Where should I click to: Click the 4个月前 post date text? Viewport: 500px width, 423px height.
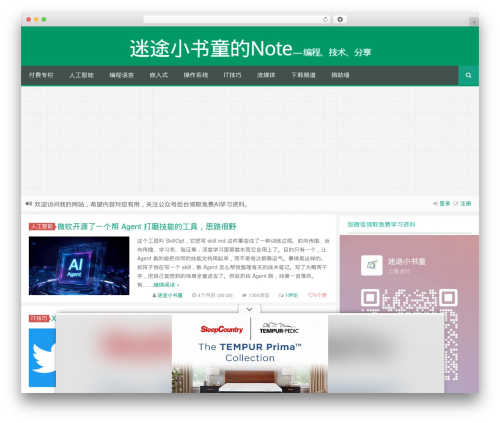click(215, 295)
